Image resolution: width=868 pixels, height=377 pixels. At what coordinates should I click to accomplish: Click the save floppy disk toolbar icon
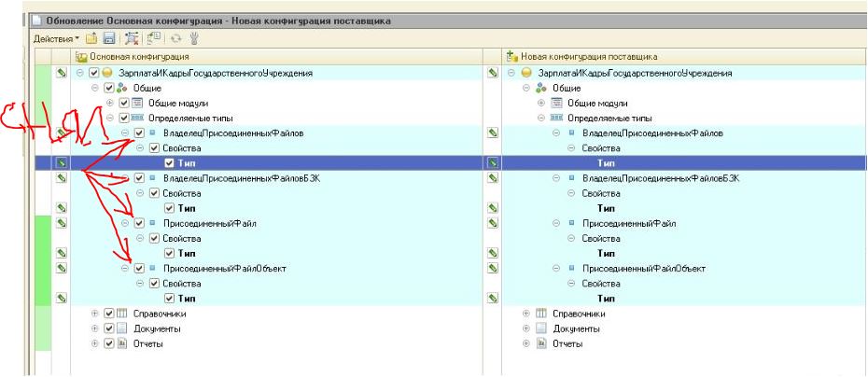coord(108,39)
